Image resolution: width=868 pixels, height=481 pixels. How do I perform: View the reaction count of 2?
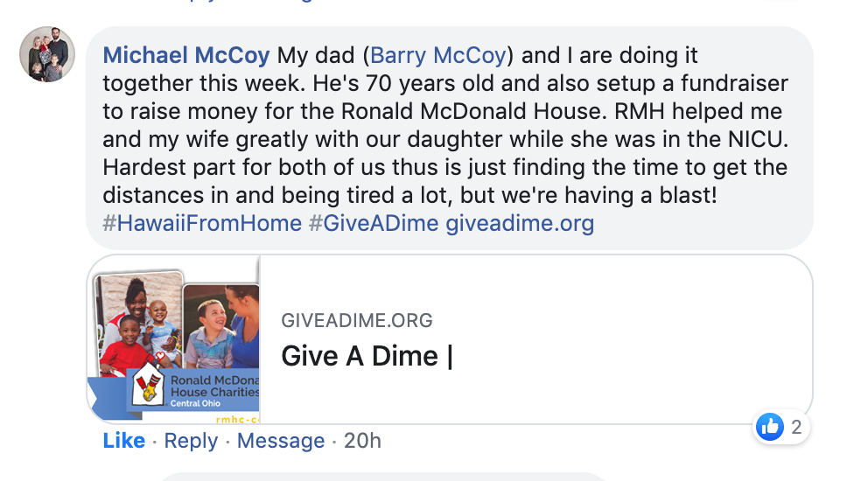[x=796, y=427]
